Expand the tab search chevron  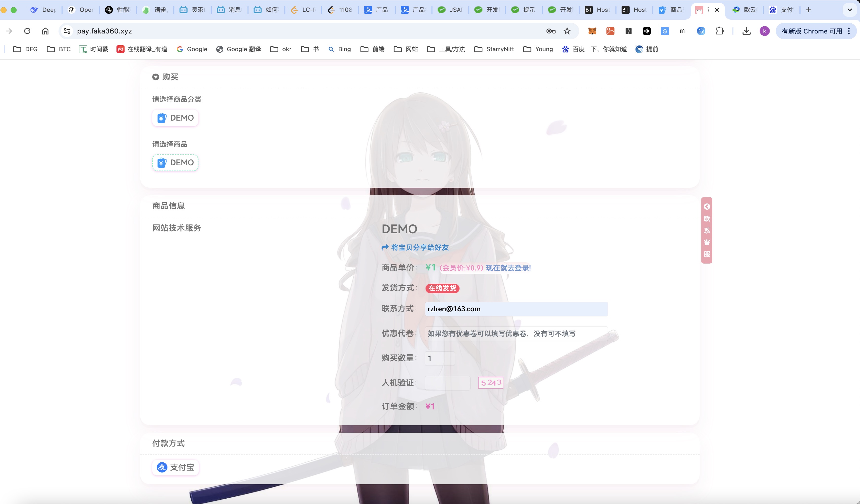850,10
